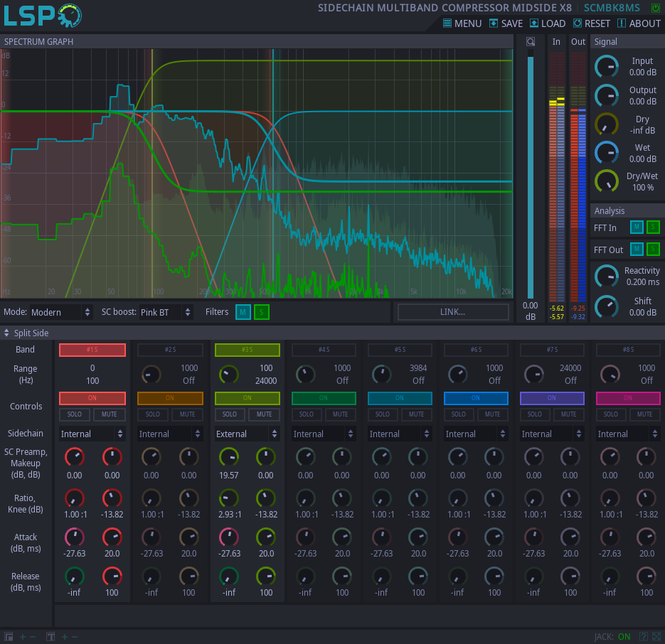
Task: Click band #1 S SC Preamp knob
Action: pyautogui.click(x=74, y=457)
